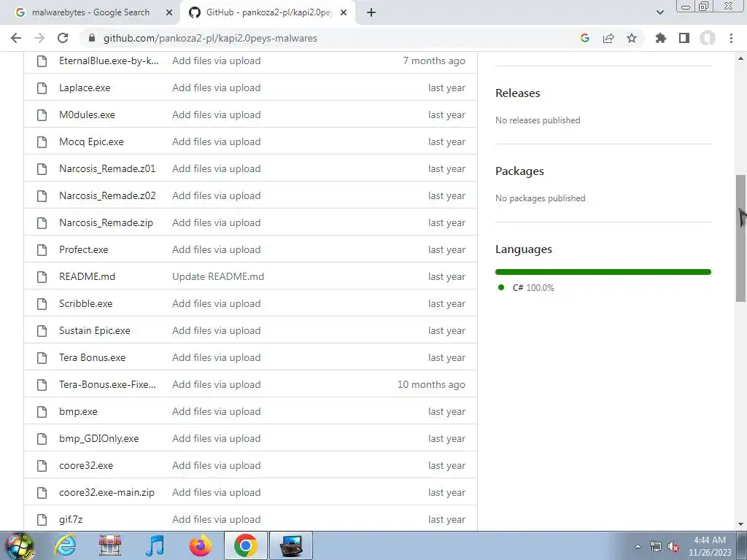
Task: Open README.md file
Action: pyautogui.click(x=88, y=276)
